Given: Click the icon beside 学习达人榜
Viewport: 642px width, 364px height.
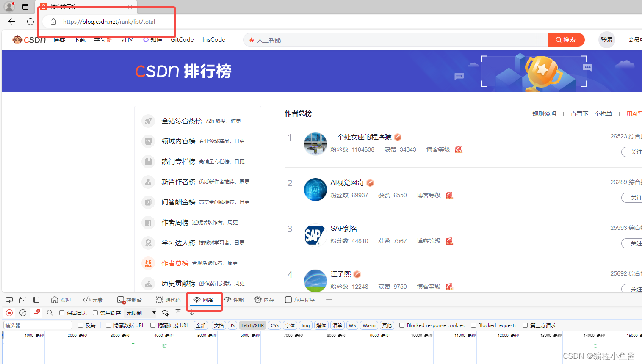Looking at the screenshot, I should coord(148,243).
